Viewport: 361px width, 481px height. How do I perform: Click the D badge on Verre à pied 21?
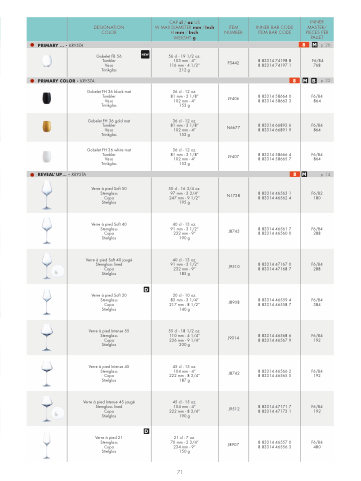click(146, 431)
